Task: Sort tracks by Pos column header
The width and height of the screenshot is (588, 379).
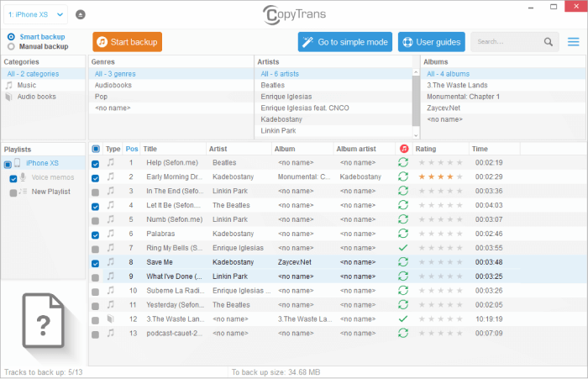Action: point(132,149)
